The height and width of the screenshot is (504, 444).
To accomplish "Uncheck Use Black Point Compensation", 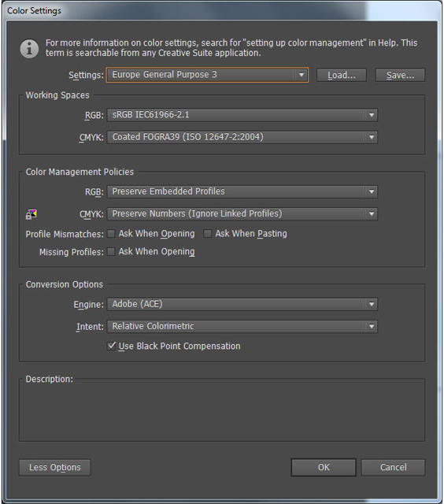I will (x=112, y=346).
